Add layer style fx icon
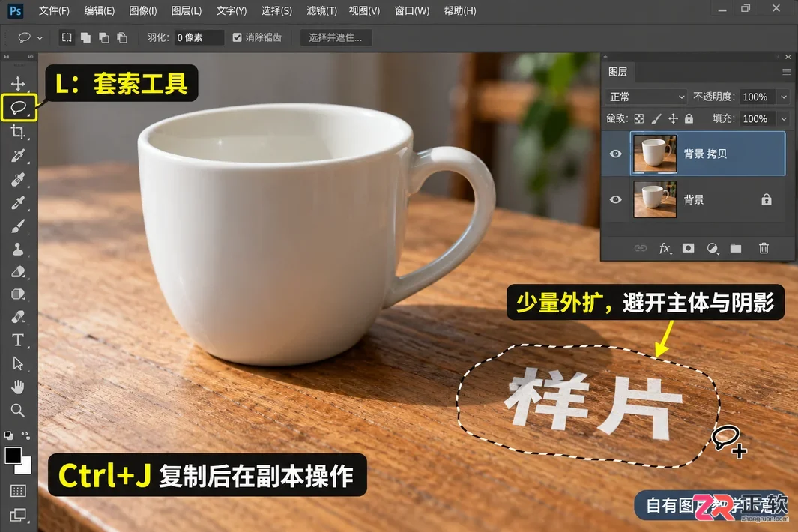 664,248
